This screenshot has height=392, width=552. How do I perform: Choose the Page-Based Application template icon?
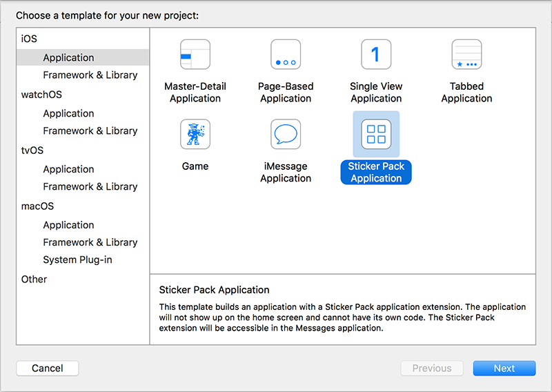point(286,55)
